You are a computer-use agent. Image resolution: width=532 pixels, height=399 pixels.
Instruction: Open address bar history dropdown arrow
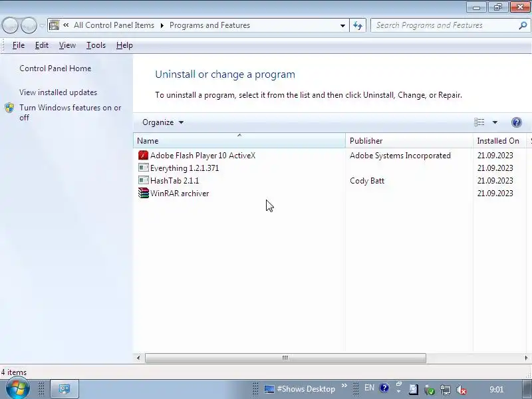click(x=342, y=25)
